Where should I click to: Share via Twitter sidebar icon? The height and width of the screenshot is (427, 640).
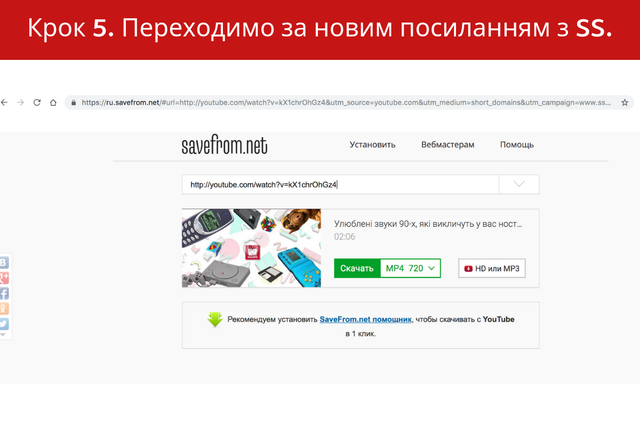4,324
